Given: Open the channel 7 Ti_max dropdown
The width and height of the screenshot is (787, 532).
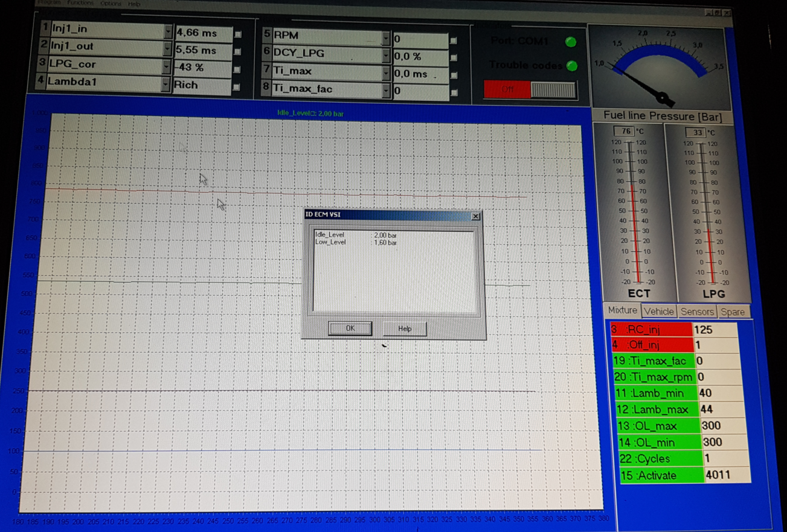Looking at the screenshot, I should click(x=385, y=72).
